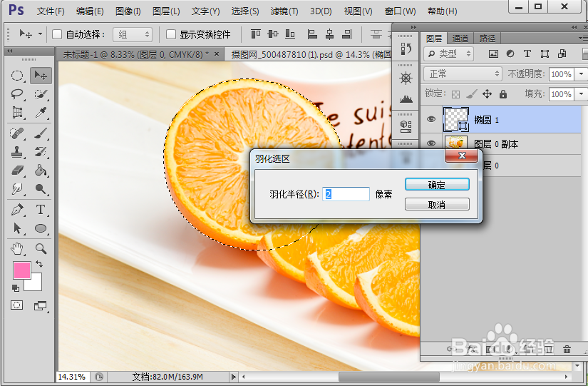Image resolution: width=588 pixels, height=386 pixels.
Task: Lock all layer attributes icon
Action: pos(503,94)
